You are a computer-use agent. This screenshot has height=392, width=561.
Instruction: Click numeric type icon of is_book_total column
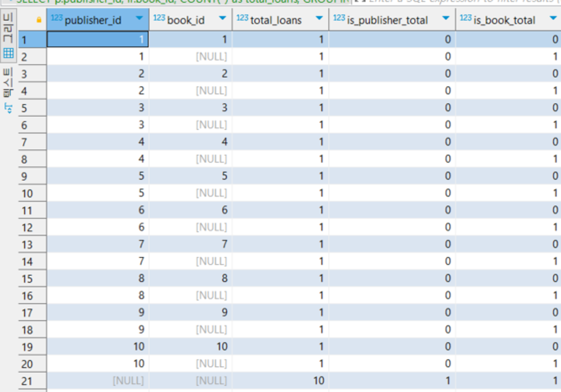(466, 18)
